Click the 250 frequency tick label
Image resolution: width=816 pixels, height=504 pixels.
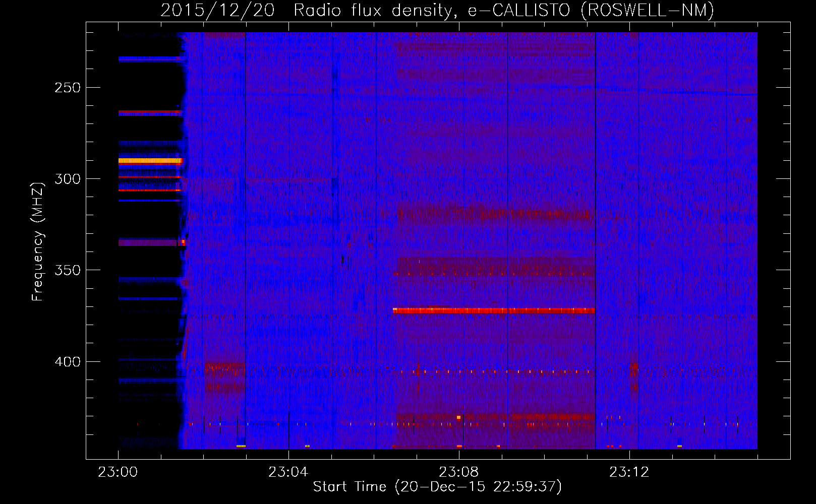tap(68, 88)
